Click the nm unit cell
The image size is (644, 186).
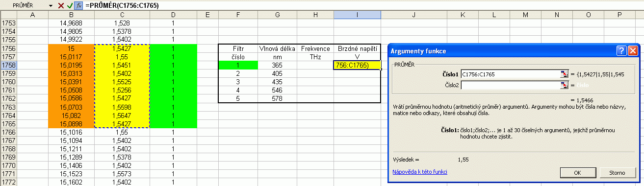pyautogui.click(x=278, y=57)
